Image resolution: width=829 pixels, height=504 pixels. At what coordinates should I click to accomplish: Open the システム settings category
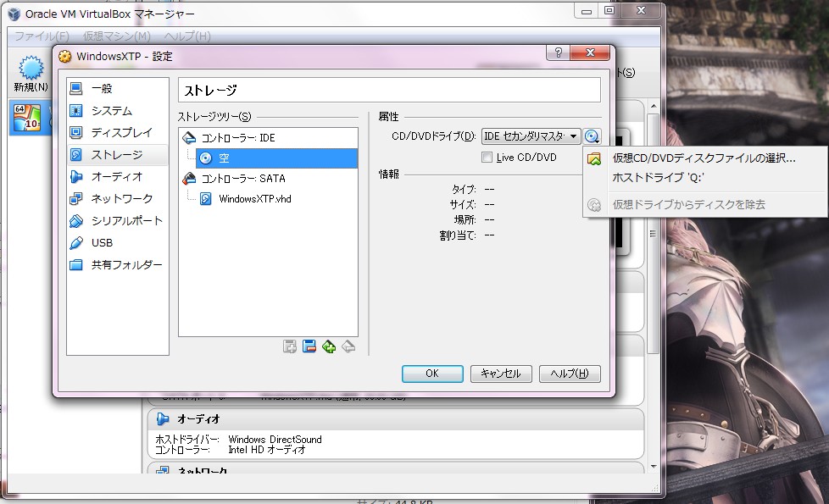point(117,110)
